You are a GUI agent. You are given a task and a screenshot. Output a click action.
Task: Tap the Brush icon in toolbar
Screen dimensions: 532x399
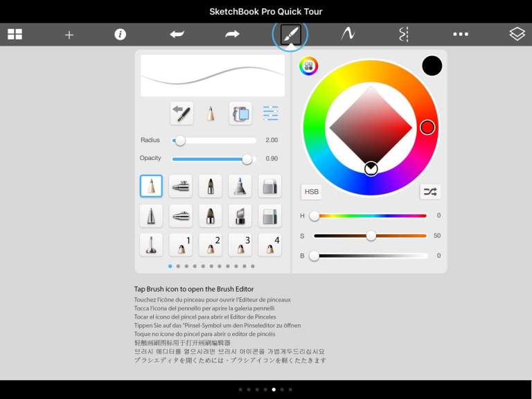pyautogui.click(x=290, y=34)
